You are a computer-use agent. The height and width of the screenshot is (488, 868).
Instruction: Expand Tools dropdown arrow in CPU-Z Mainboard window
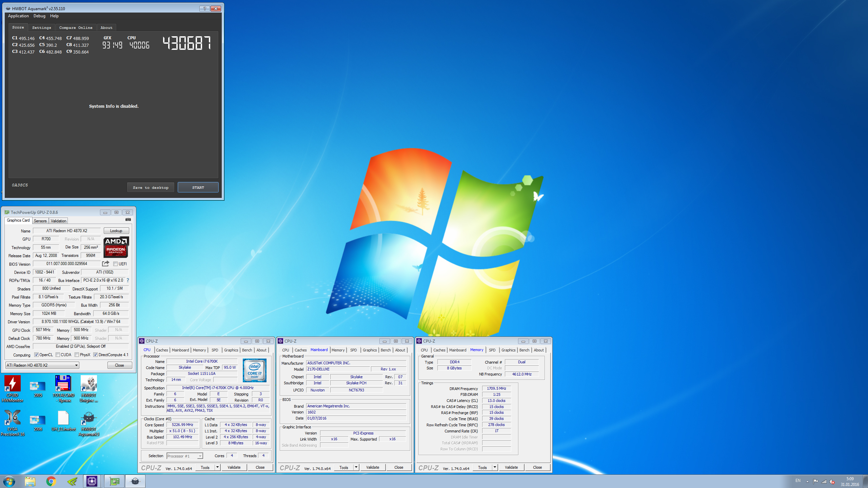point(356,467)
